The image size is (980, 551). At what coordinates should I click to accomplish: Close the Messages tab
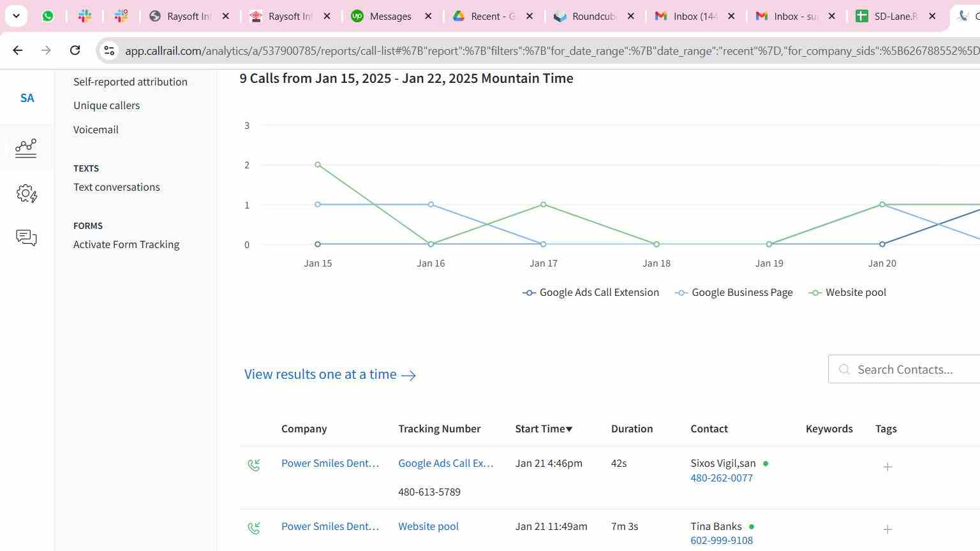coord(429,16)
